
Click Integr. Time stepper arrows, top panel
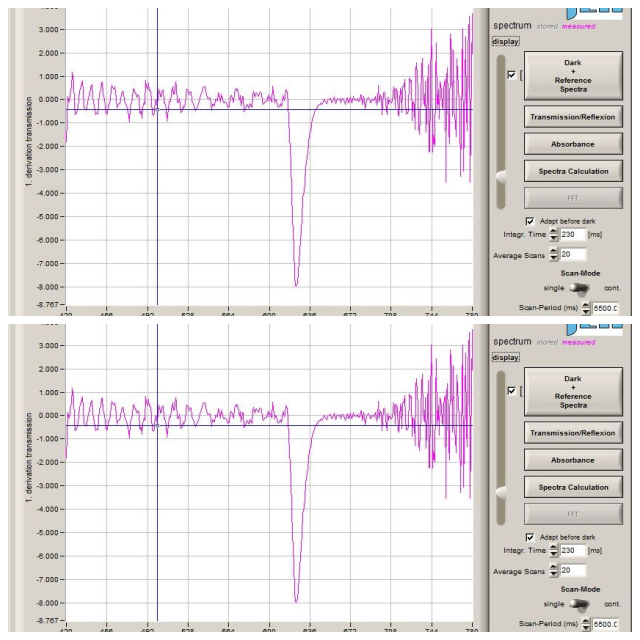point(555,234)
